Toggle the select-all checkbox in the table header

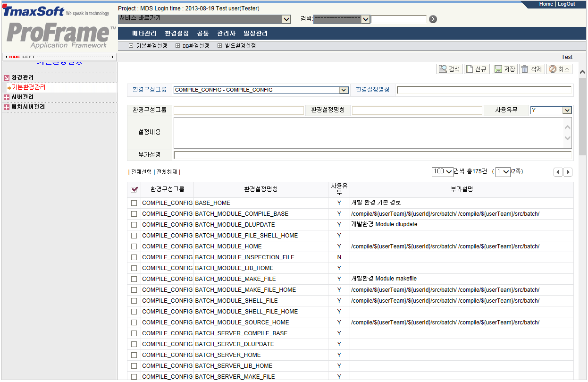pyautogui.click(x=134, y=189)
